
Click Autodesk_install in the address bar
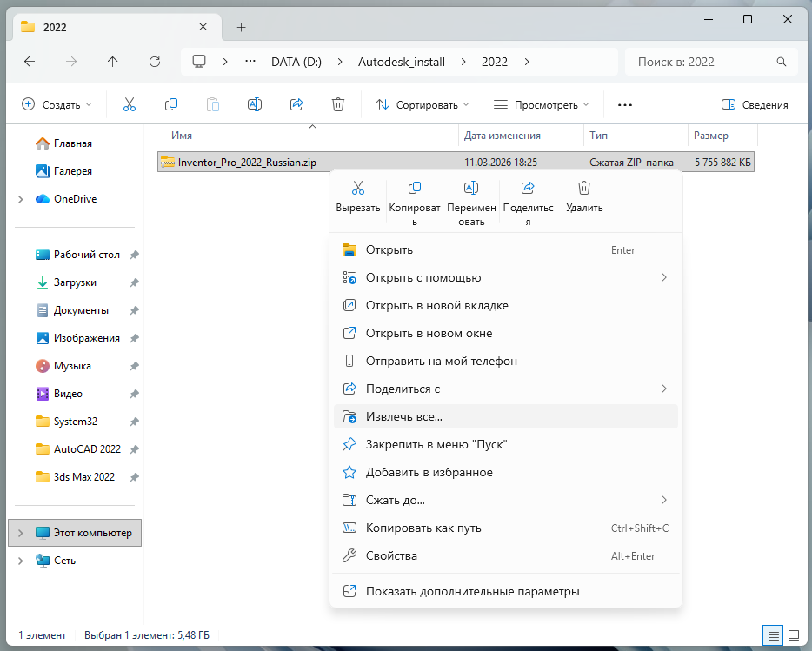click(x=402, y=62)
